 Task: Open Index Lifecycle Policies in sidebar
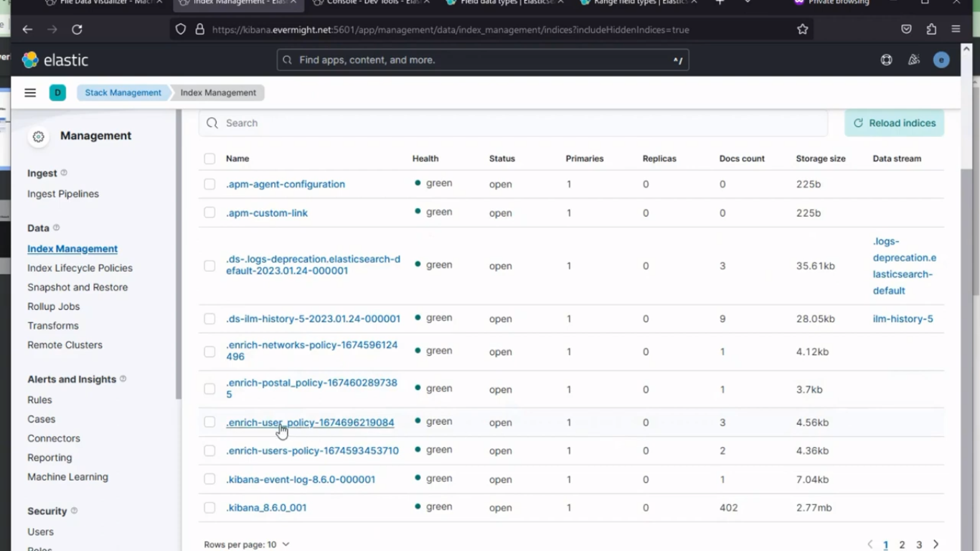coord(80,268)
